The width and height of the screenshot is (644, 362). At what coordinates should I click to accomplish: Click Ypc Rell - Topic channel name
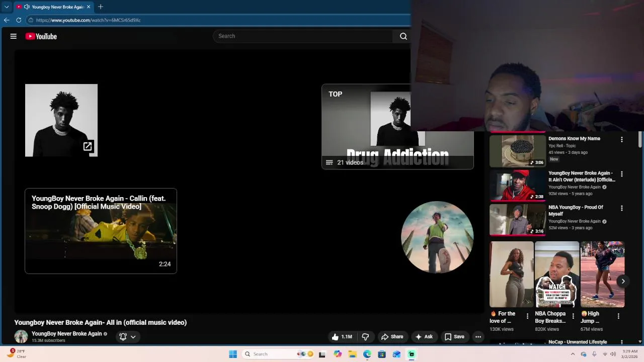(562, 146)
